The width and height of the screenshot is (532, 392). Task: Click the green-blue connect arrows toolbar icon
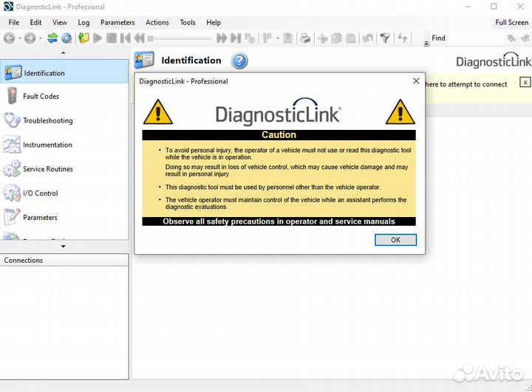(x=52, y=38)
